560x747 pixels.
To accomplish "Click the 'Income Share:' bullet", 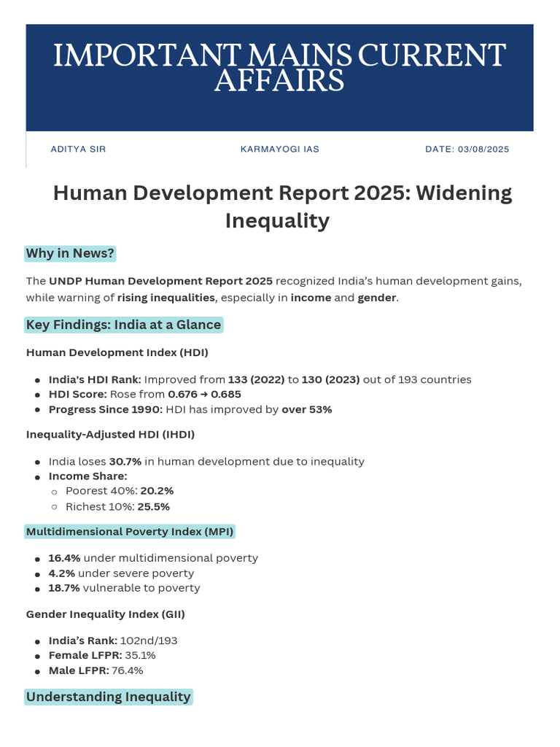I will click(87, 476).
